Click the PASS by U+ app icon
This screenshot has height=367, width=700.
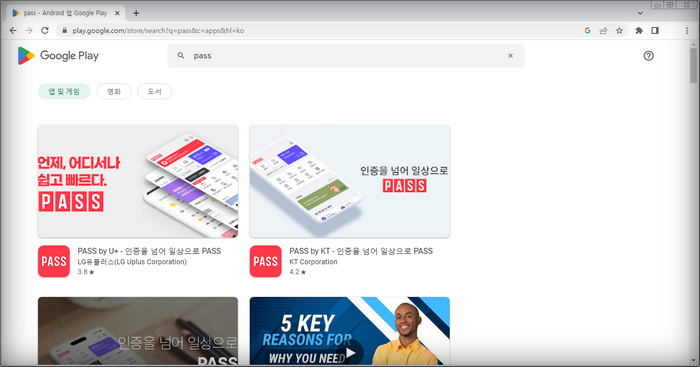click(54, 261)
